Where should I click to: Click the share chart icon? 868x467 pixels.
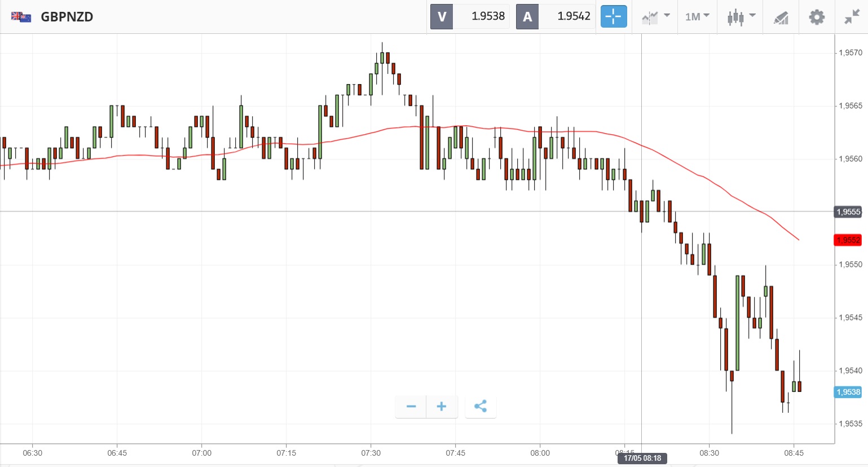pyautogui.click(x=481, y=407)
